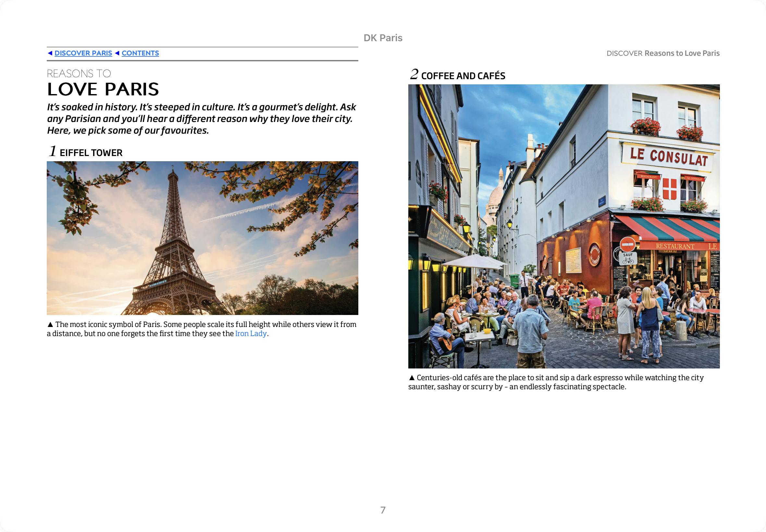The image size is (766, 532).
Task: Open the DISCOVER PARIS link
Action: click(x=83, y=53)
